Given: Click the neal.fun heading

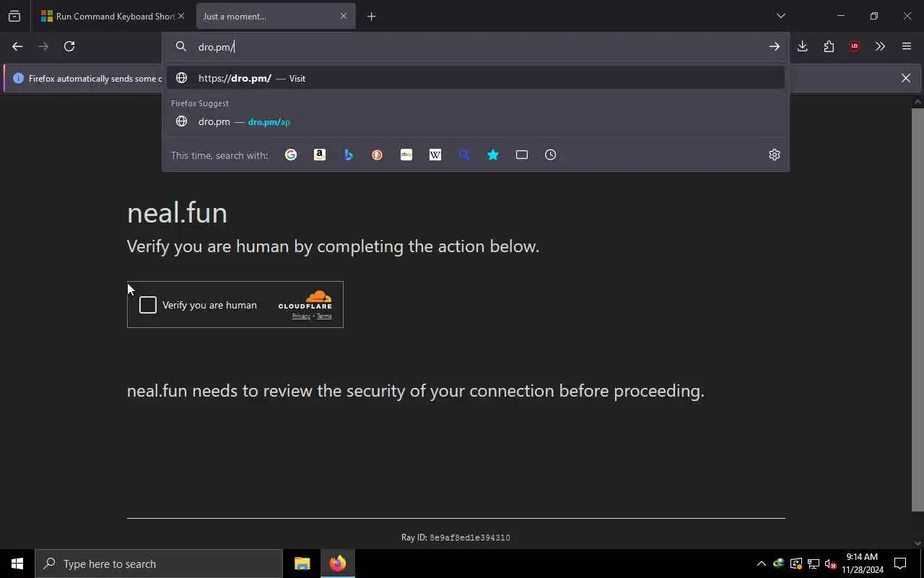Looking at the screenshot, I should (x=177, y=212).
